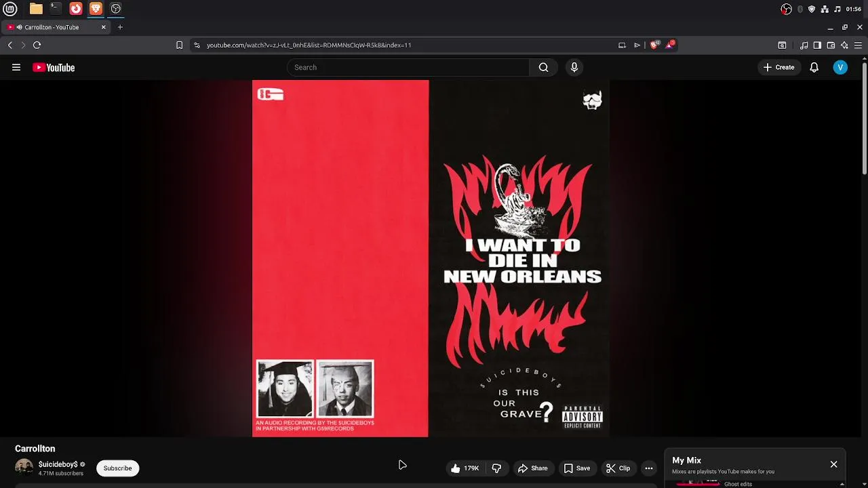Screen dimensions: 868x488
Task: Bookmark this page
Action: pos(179,45)
